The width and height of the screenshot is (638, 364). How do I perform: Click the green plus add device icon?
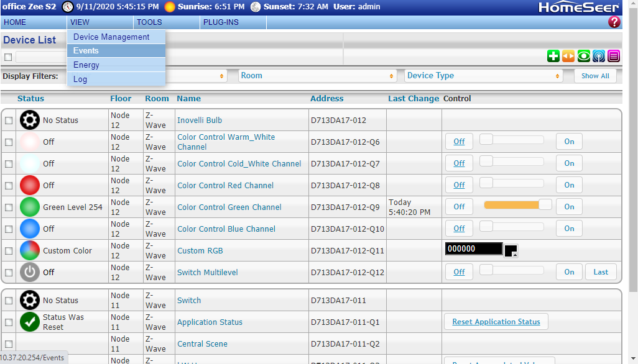coord(553,56)
